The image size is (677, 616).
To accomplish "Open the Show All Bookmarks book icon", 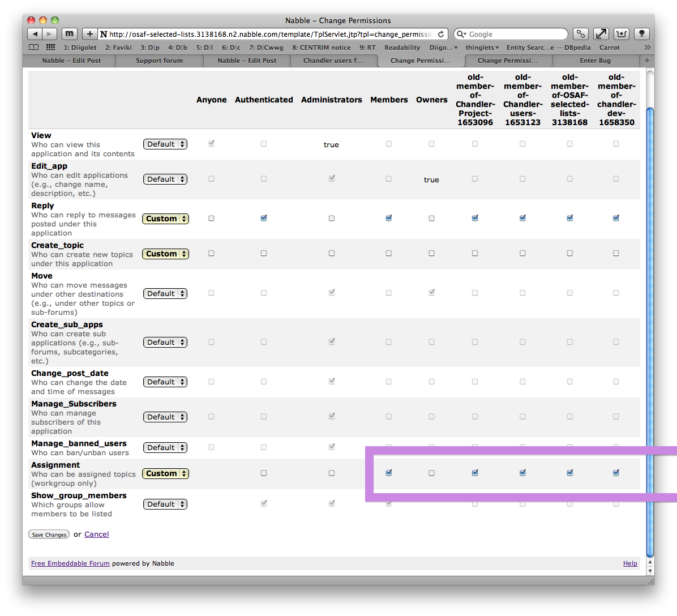I will 34,48.
